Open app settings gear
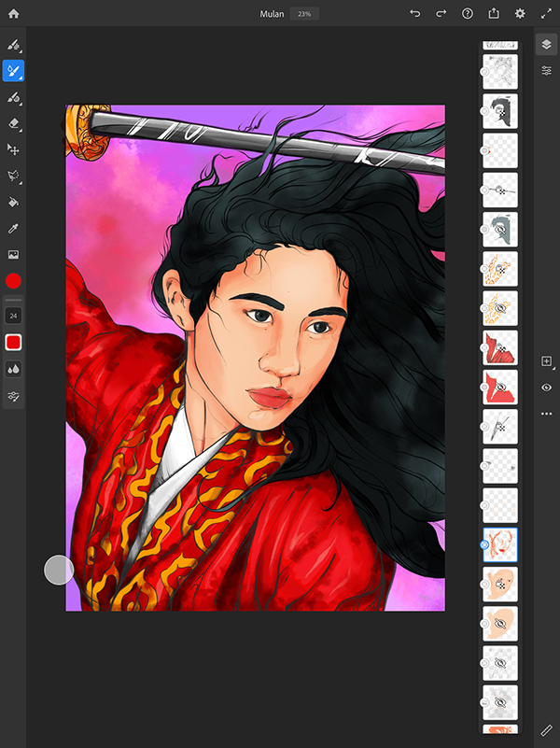This screenshot has width=560, height=748. [520, 13]
